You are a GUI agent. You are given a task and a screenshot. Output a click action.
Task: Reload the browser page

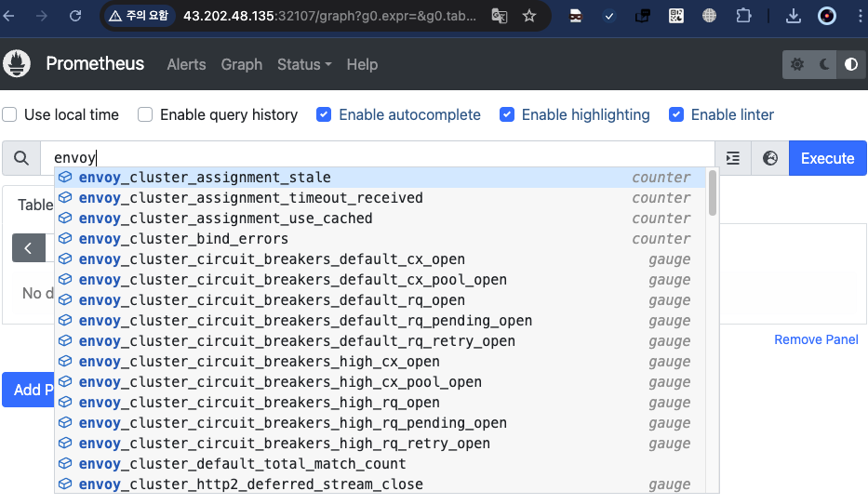coord(75,16)
